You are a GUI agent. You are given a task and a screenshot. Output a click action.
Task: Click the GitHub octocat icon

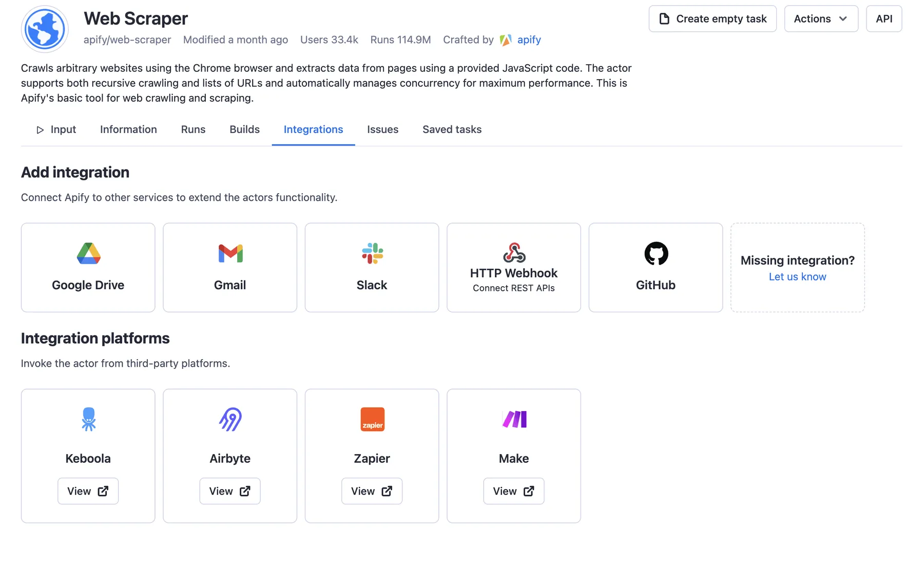(656, 253)
